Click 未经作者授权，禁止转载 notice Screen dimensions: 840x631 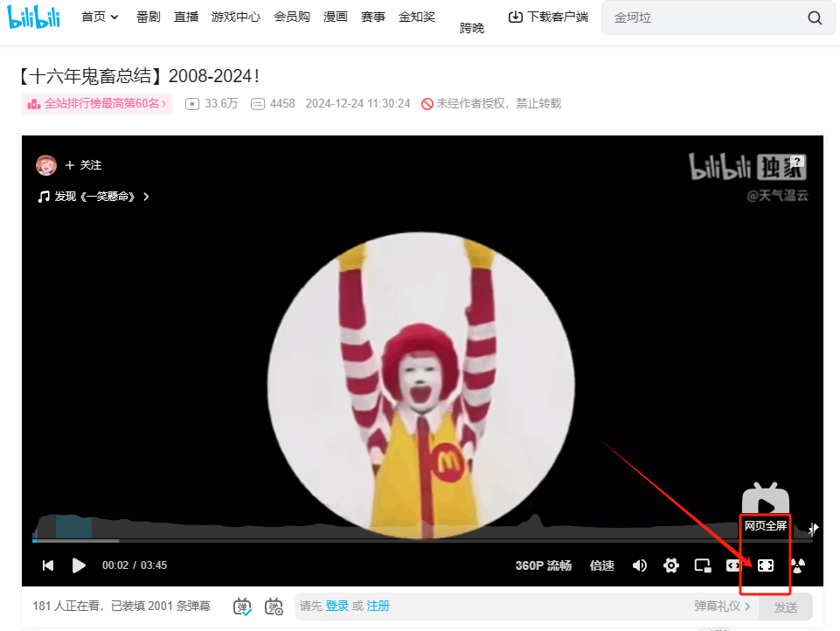click(499, 104)
